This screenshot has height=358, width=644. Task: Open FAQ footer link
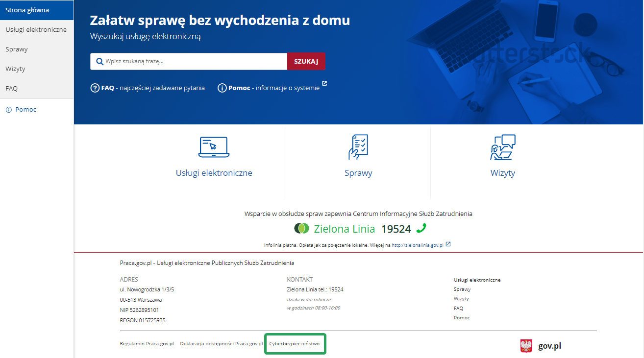(x=458, y=309)
